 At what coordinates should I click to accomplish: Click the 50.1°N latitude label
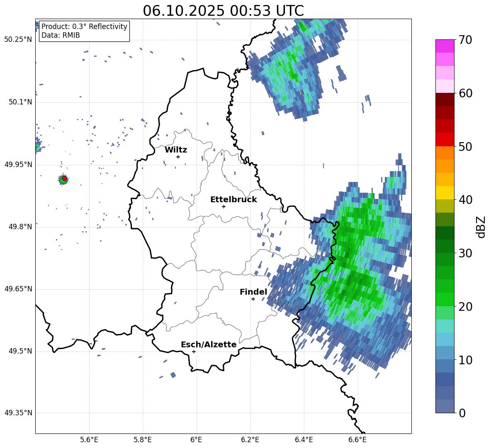pos(20,102)
